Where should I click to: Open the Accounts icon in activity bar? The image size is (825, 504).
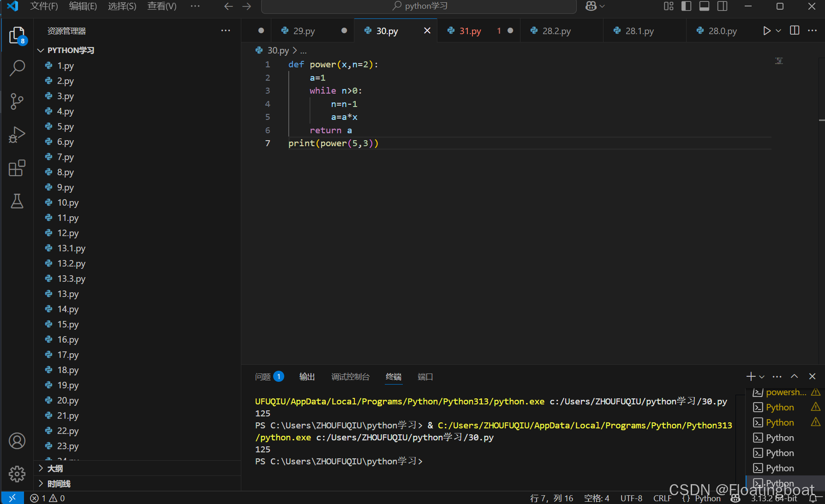pyautogui.click(x=17, y=441)
